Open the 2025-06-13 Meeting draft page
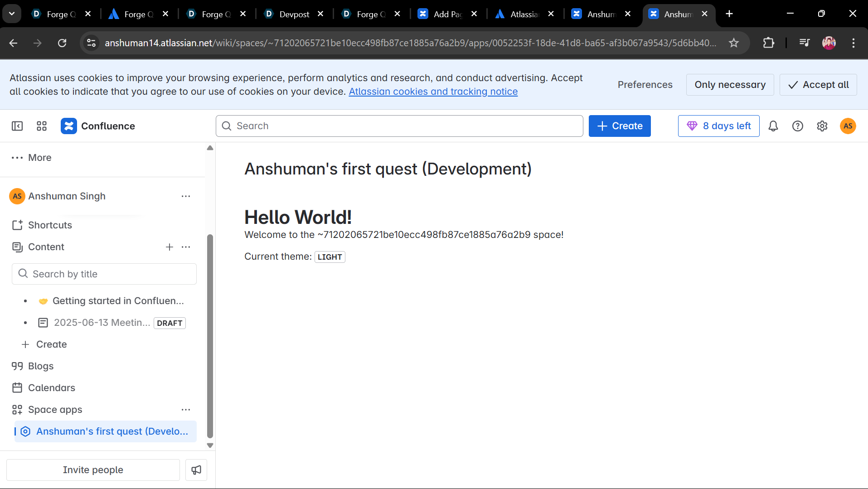The image size is (868, 489). pyautogui.click(x=102, y=323)
